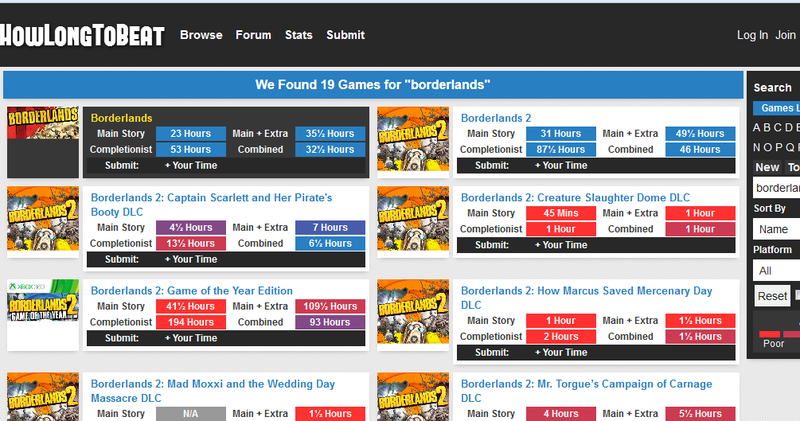Click Game of the Year 109½ Hours cell
The height and width of the screenshot is (421, 800).
[330, 306]
